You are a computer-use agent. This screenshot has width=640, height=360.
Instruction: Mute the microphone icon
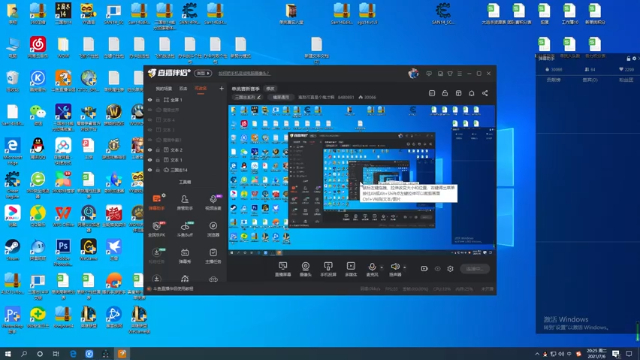tap(372, 267)
